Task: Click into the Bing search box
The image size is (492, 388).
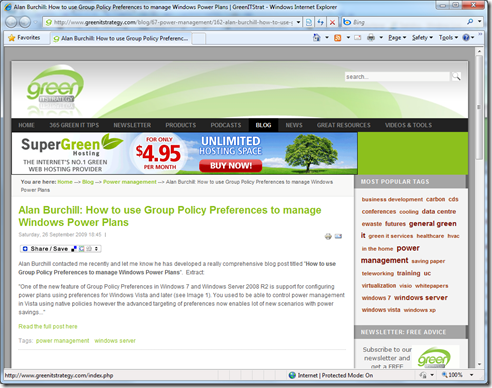Action: pyautogui.click(x=408, y=22)
